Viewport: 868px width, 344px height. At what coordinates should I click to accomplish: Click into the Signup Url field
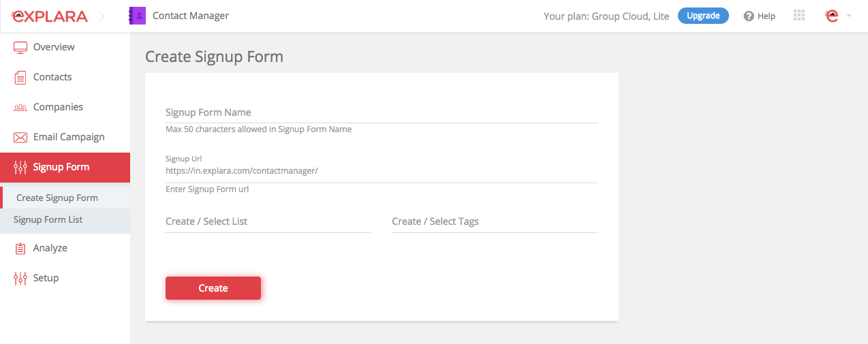pyautogui.click(x=382, y=171)
